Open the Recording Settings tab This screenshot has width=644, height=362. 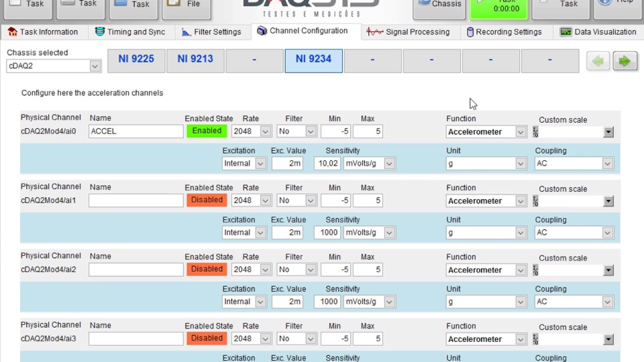(x=505, y=32)
